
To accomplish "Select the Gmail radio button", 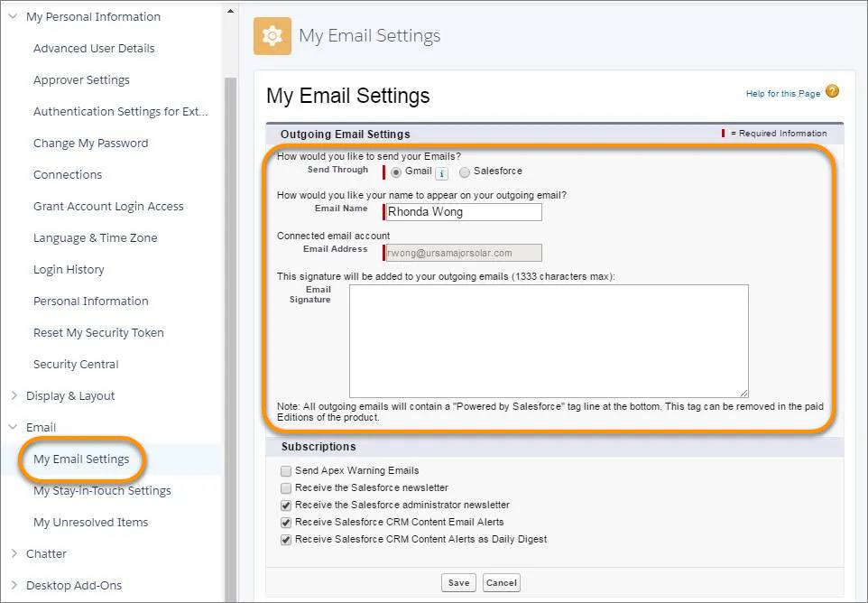I will [396, 172].
